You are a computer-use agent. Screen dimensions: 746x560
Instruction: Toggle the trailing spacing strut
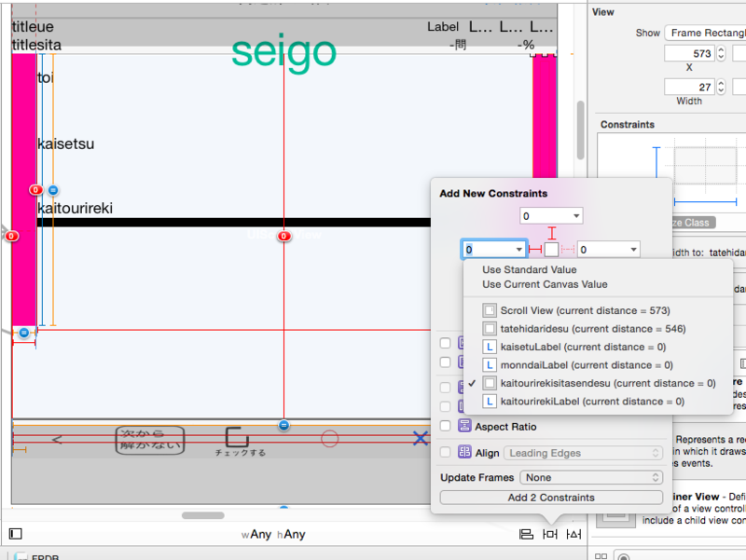tap(568, 249)
